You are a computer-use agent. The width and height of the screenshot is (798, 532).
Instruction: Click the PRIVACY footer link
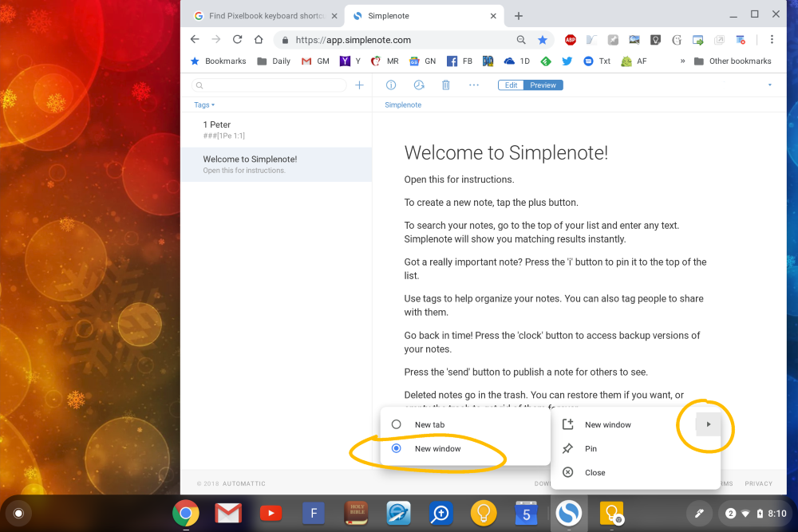pos(758,483)
